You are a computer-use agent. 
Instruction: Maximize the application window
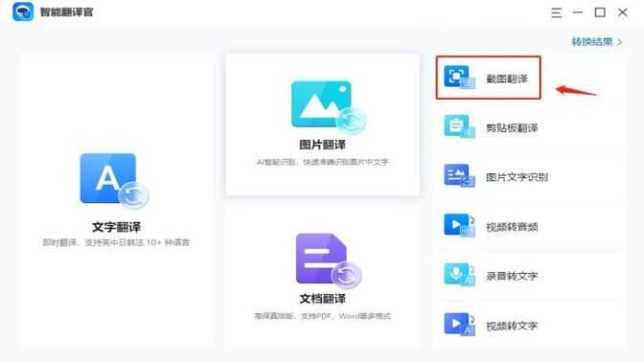(x=600, y=12)
